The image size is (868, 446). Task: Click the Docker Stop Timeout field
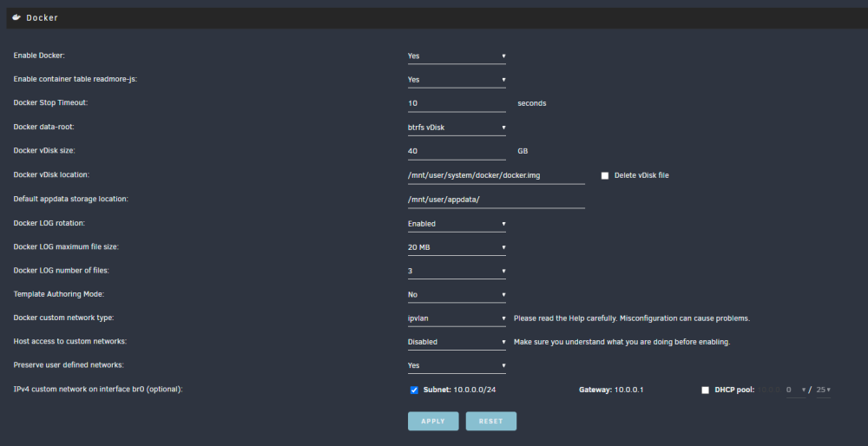457,104
